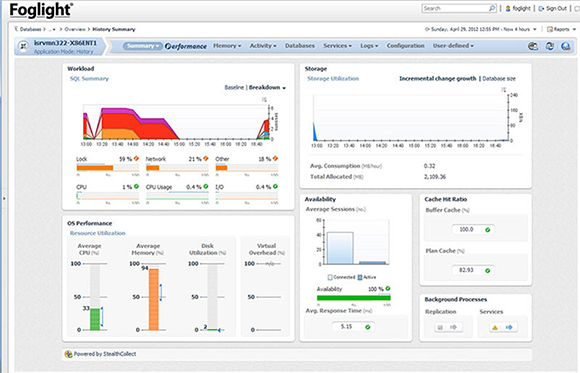Viewport: 580px width, 373px height.
Task: Click the Reports icon
Action: (x=550, y=29)
